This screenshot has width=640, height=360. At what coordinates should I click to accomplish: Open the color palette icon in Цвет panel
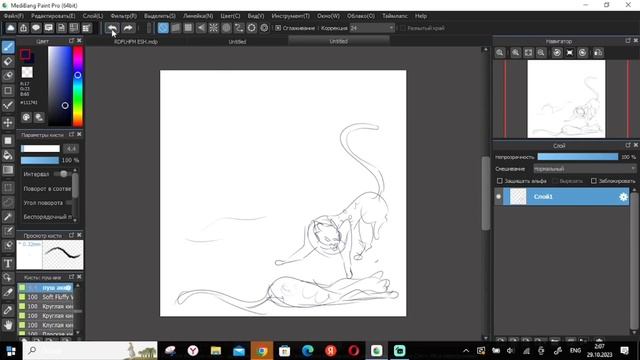[x=26, y=117]
